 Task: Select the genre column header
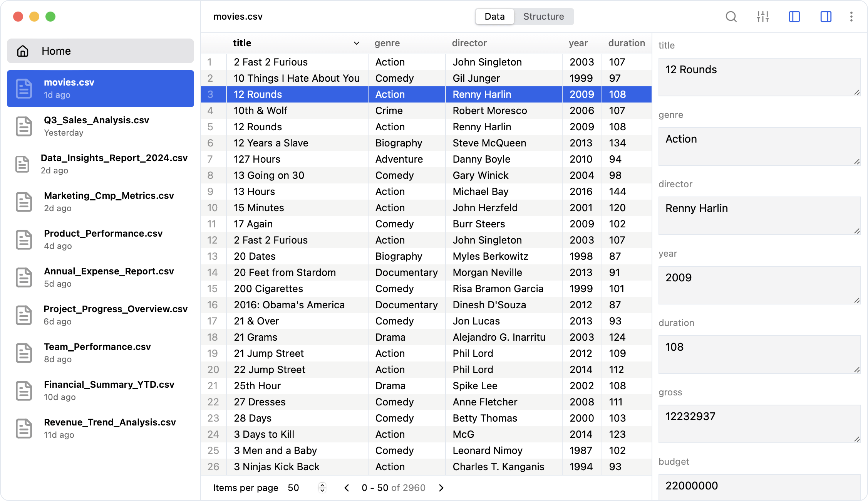[387, 43]
